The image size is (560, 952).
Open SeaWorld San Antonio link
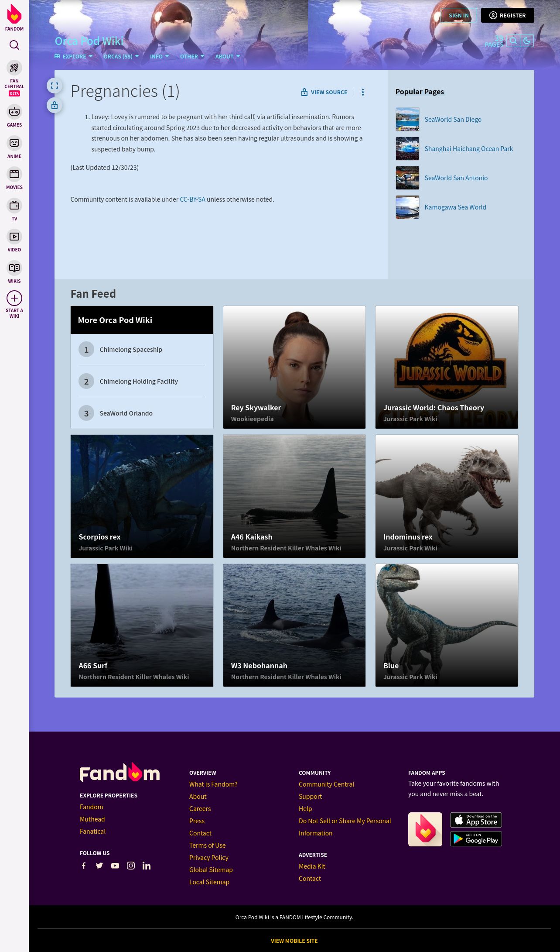(x=456, y=178)
